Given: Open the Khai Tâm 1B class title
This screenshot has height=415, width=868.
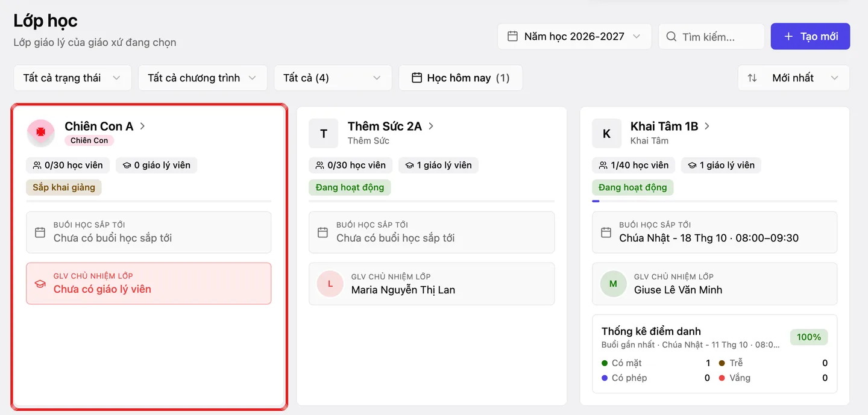Looking at the screenshot, I should (664, 126).
